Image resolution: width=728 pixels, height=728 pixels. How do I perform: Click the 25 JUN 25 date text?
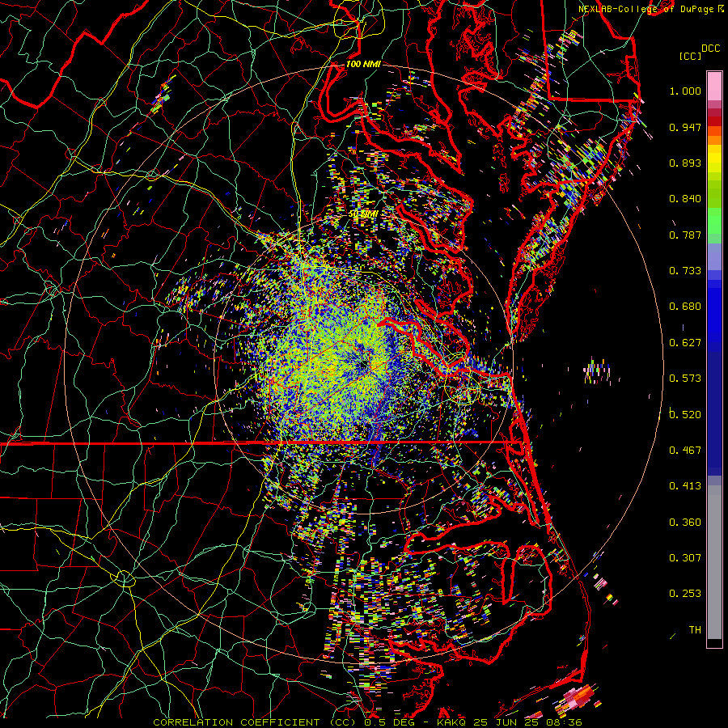pos(506,722)
